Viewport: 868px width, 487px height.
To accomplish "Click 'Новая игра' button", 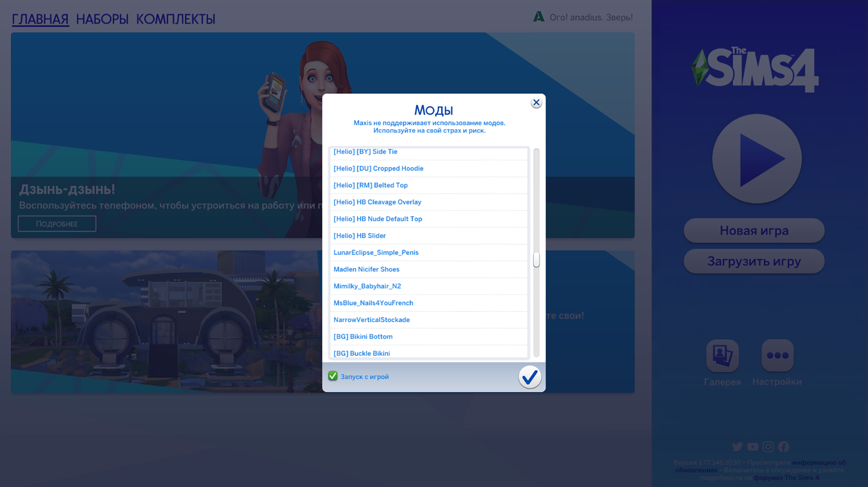I will click(753, 230).
